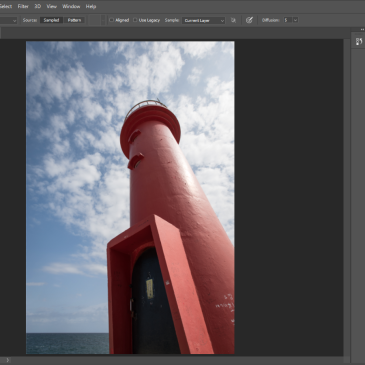Enable the Aligned checkbox
Screen dimensions: 365x365
tap(112, 20)
